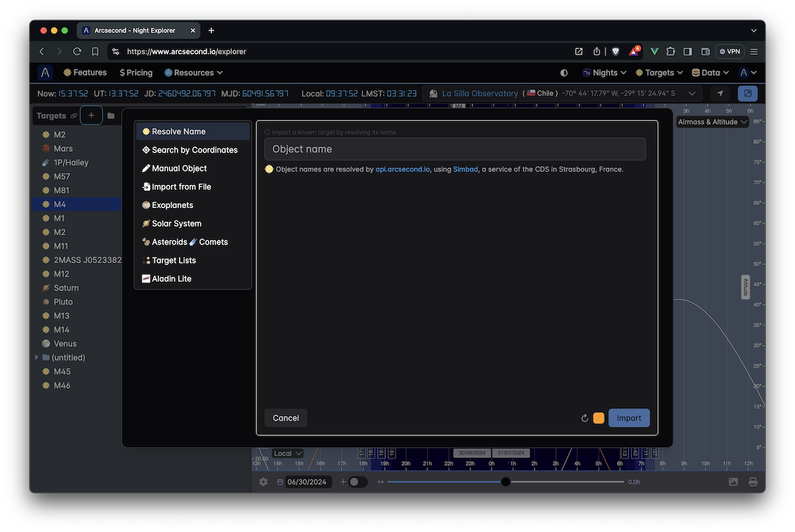Click the reset refresh icon near Import
This screenshot has height=532, width=795.
584,418
